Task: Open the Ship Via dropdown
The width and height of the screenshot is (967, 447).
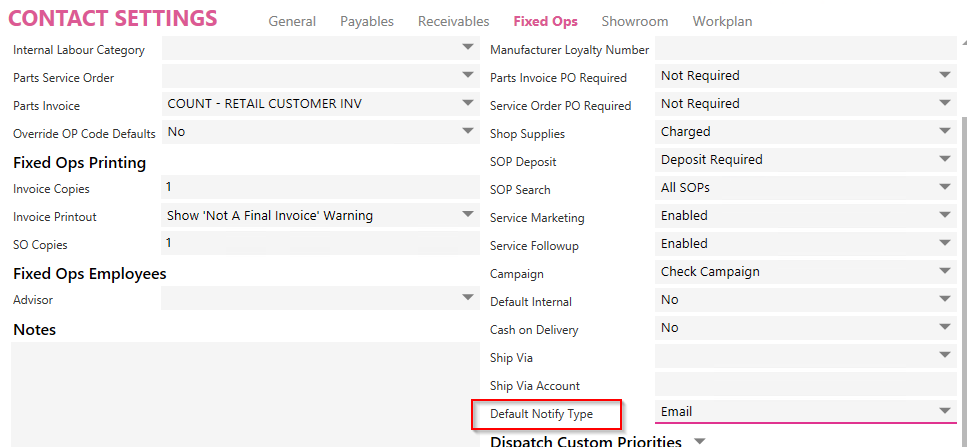Action: [x=805, y=356]
